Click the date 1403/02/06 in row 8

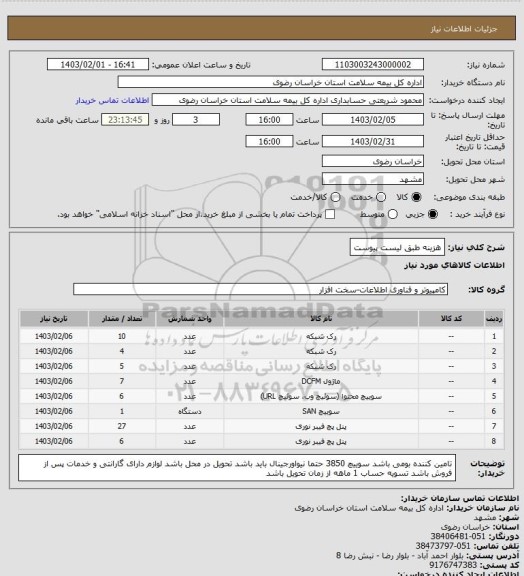point(54,441)
